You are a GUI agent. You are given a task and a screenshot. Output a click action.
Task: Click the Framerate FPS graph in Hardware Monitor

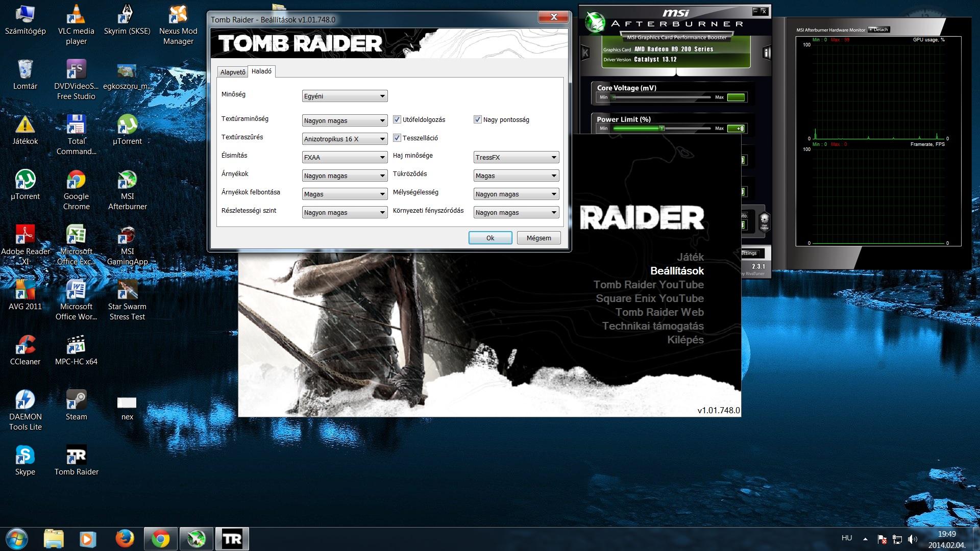pyautogui.click(x=878, y=195)
